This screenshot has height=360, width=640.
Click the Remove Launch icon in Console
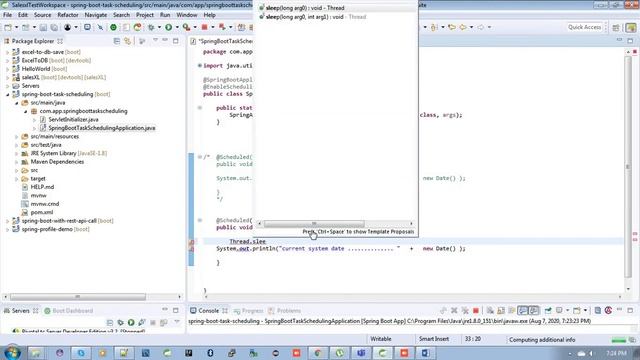point(454,311)
